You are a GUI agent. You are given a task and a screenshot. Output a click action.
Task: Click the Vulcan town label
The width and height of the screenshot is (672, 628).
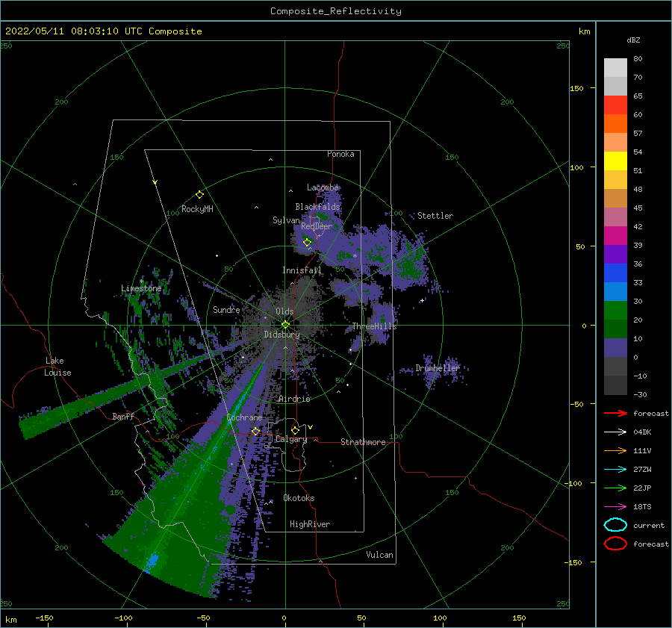(379, 555)
